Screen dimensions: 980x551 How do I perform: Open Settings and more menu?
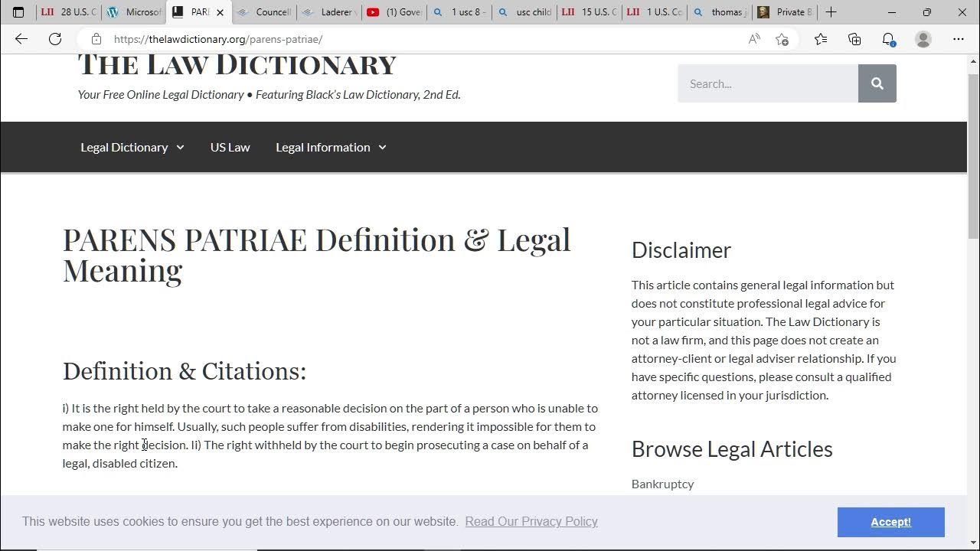(959, 39)
